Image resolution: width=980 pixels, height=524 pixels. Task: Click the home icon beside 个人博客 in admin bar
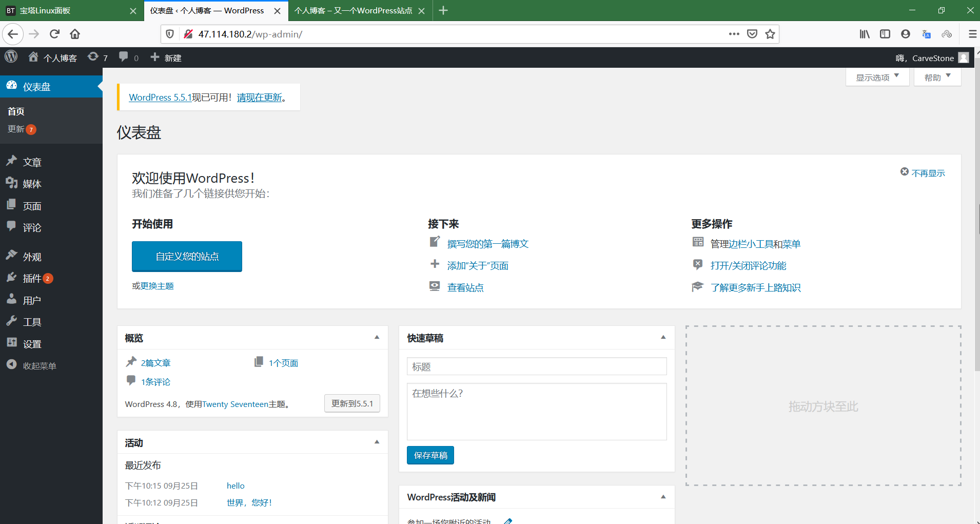pyautogui.click(x=33, y=57)
